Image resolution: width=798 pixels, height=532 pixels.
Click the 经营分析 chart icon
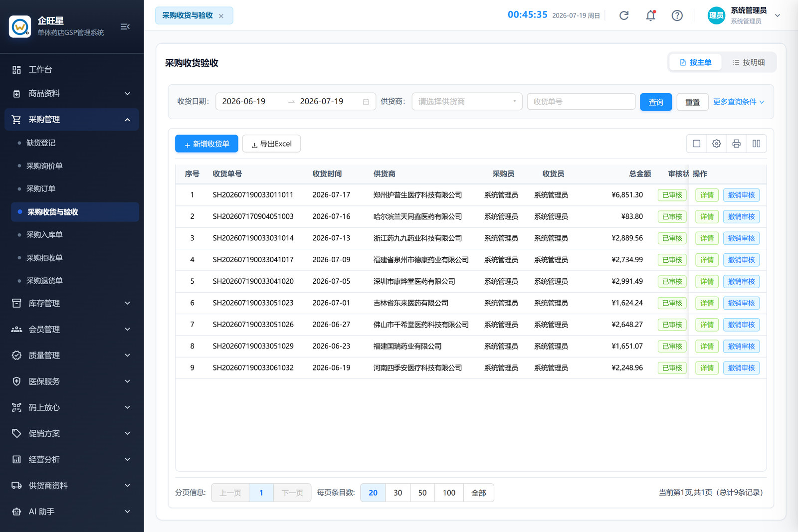click(x=16, y=460)
